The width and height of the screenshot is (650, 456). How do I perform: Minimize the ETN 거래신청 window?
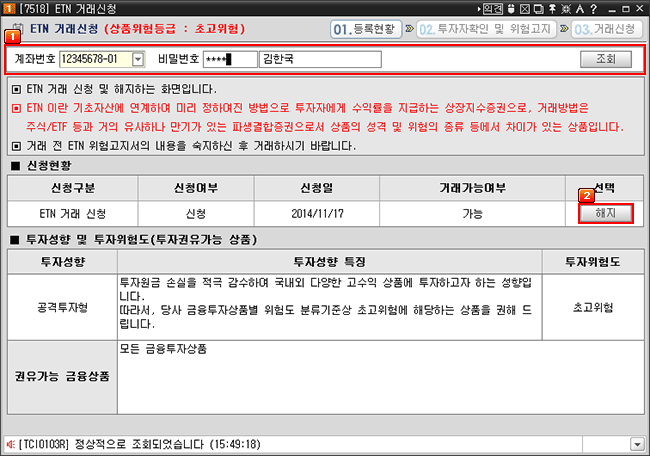click(x=612, y=9)
